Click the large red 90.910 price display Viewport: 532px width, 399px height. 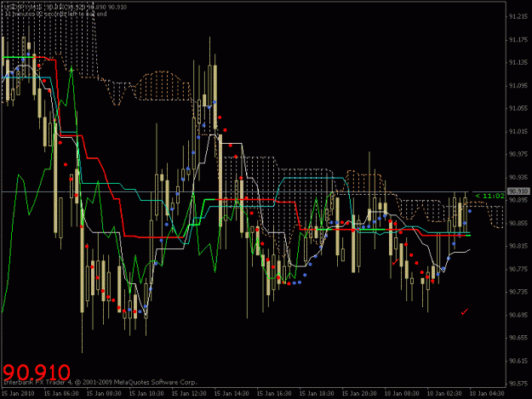click(37, 372)
